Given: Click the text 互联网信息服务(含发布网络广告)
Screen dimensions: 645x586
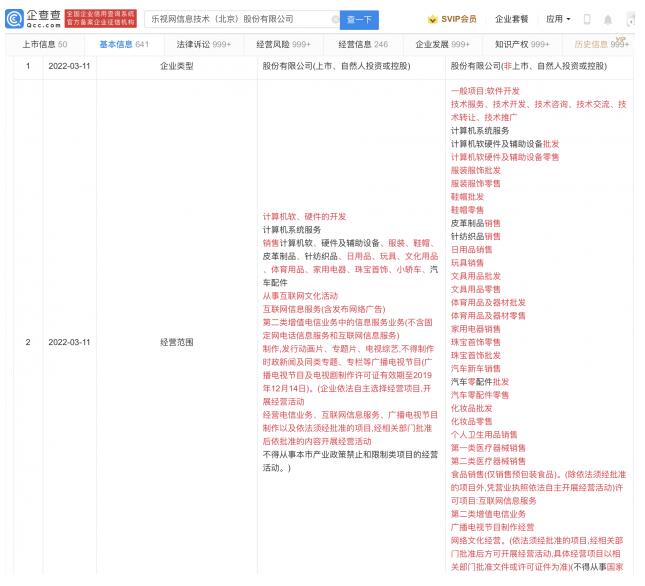Looking at the screenshot, I should (x=324, y=309).
